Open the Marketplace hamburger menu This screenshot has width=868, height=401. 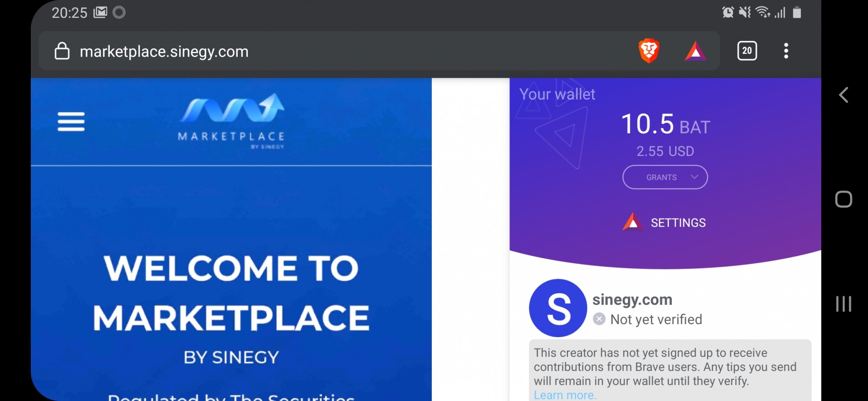71,122
